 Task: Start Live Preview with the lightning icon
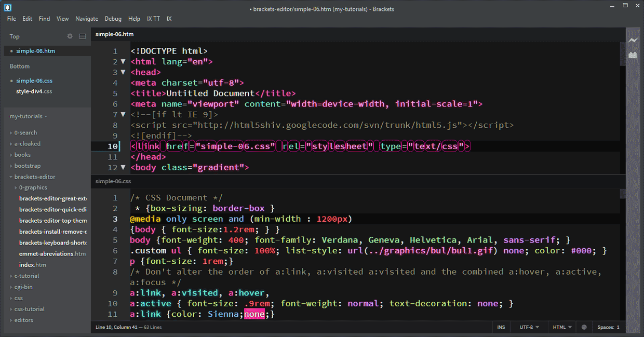pyautogui.click(x=633, y=40)
